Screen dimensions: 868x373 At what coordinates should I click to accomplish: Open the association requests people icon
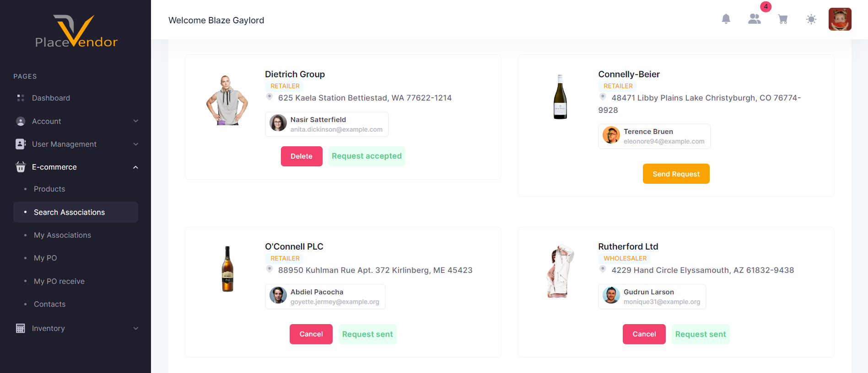pyautogui.click(x=755, y=19)
